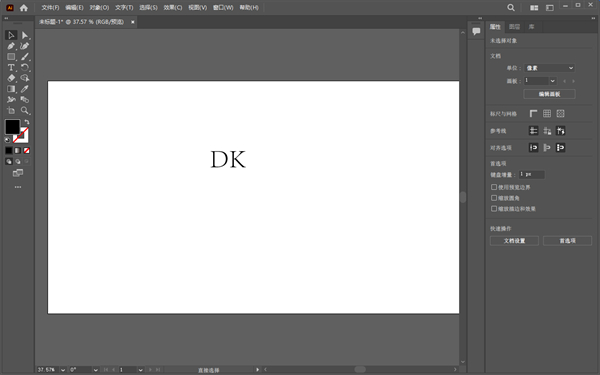Click the vertical canvas scrollbar thumb
Viewport: 600px width, 375px height.
click(463, 197)
